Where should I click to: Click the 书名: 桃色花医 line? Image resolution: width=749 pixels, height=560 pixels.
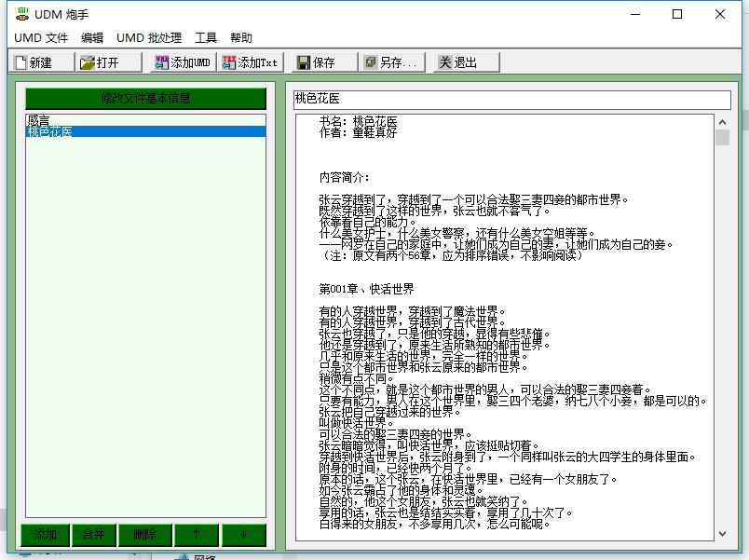[x=359, y=121]
